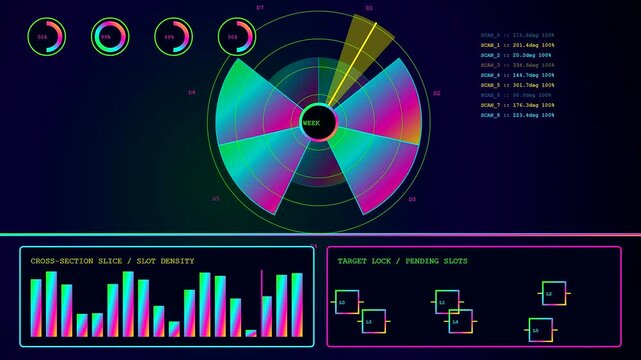Click the D5 label on the radar
The height and width of the screenshot is (360, 641).
216,199
